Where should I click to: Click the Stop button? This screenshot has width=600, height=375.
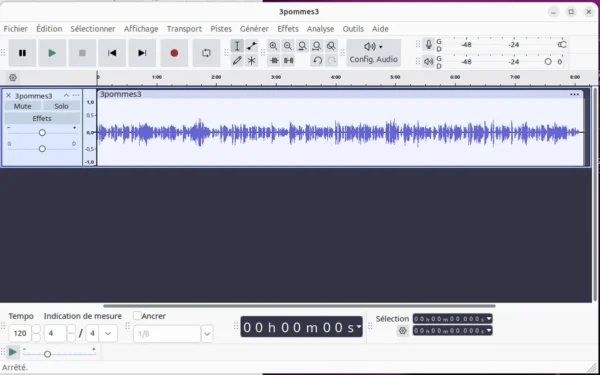click(x=82, y=53)
